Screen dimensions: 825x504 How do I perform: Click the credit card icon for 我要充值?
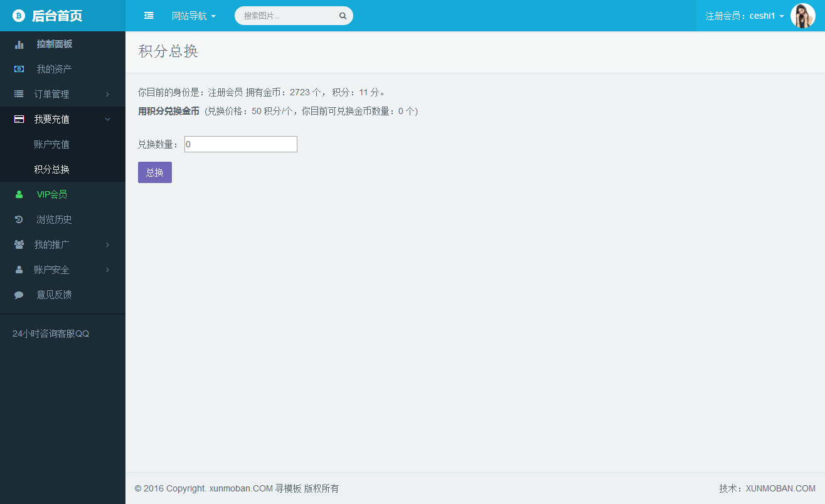coord(19,119)
